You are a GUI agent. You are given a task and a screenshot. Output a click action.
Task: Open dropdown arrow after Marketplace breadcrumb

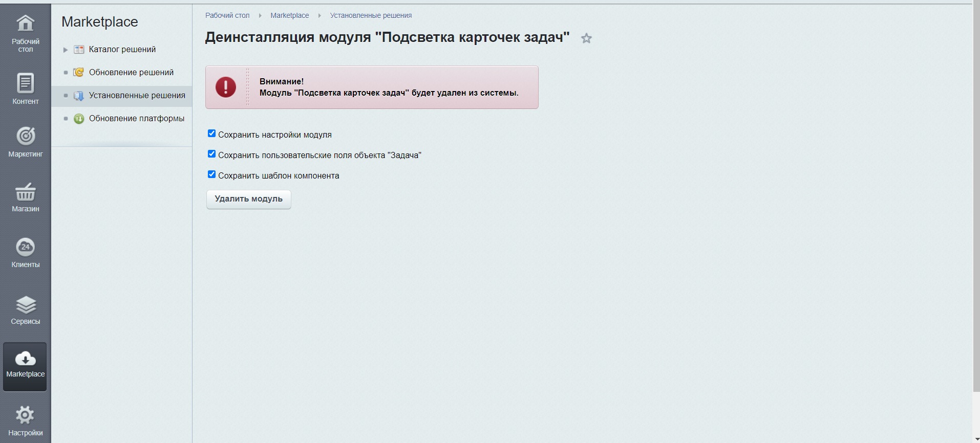(319, 16)
